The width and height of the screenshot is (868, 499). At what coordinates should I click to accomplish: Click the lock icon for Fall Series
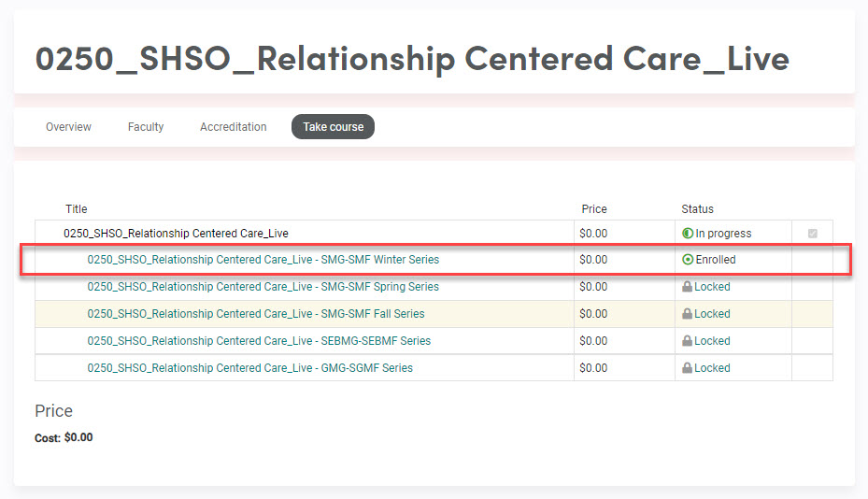click(x=688, y=314)
